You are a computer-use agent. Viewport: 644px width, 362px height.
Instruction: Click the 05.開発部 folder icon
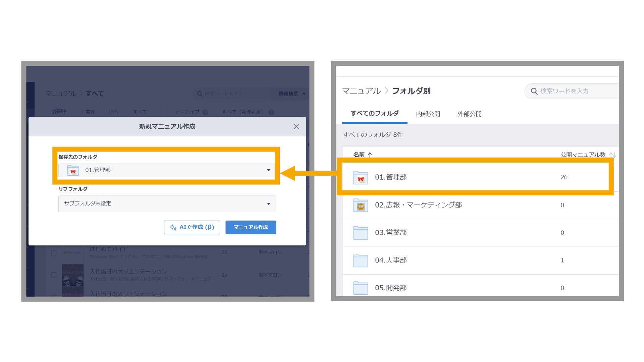point(361,288)
